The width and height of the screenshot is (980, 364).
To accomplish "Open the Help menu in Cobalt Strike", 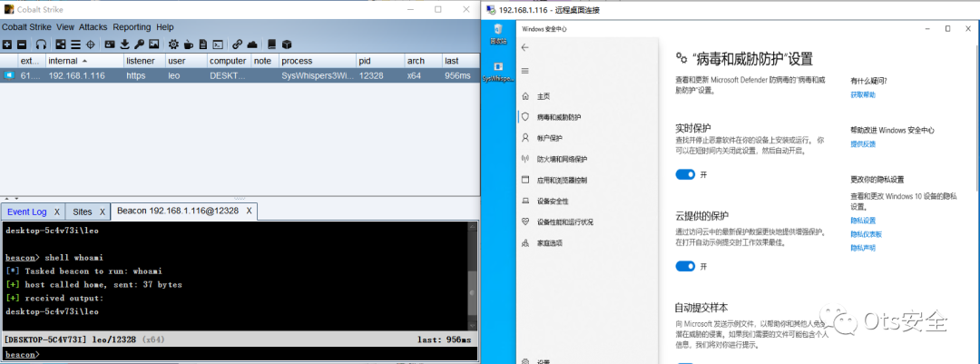I will [x=165, y=27].
